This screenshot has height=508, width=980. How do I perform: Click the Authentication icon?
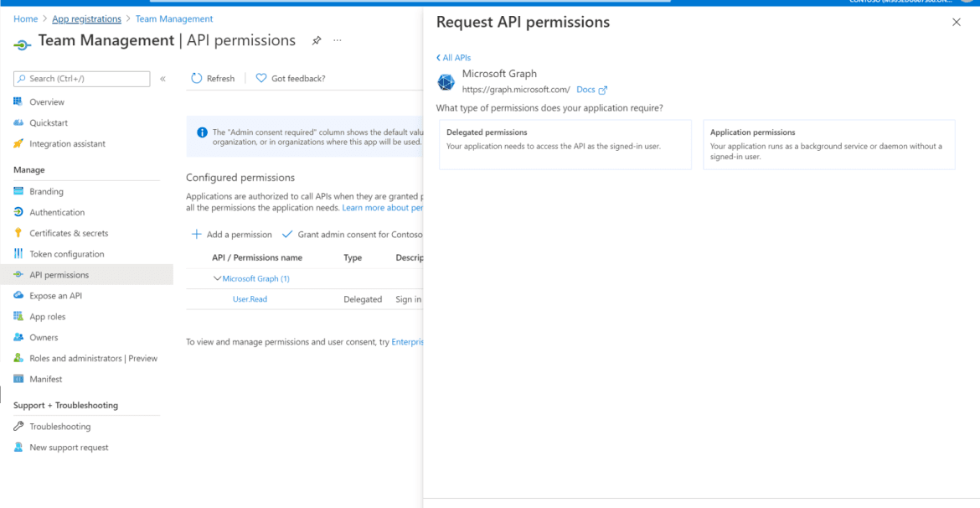tap(18, 212)
